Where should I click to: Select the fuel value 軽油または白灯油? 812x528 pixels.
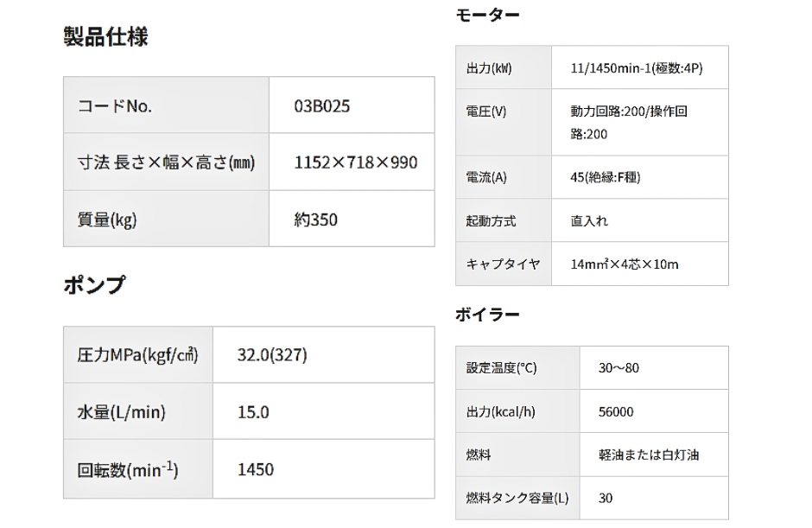(649, 455)
